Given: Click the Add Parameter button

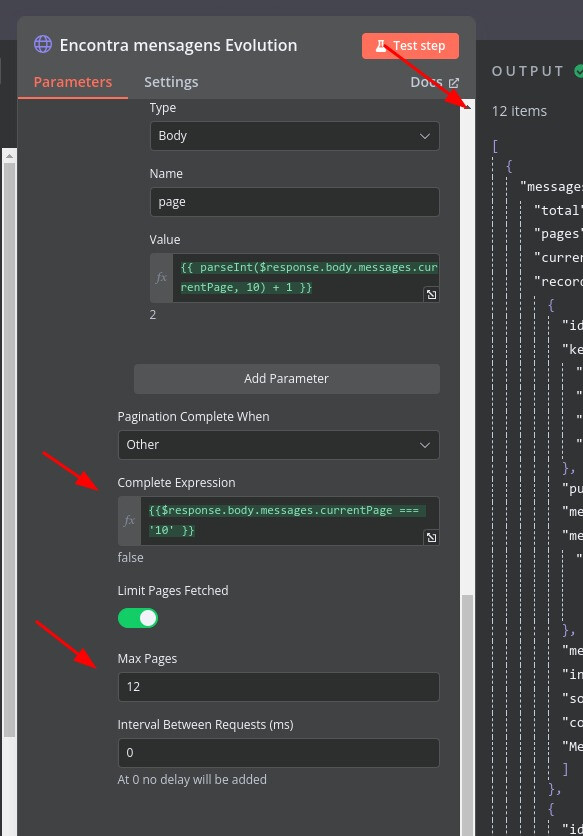Looking at the screenshot, I should [287, 379].
